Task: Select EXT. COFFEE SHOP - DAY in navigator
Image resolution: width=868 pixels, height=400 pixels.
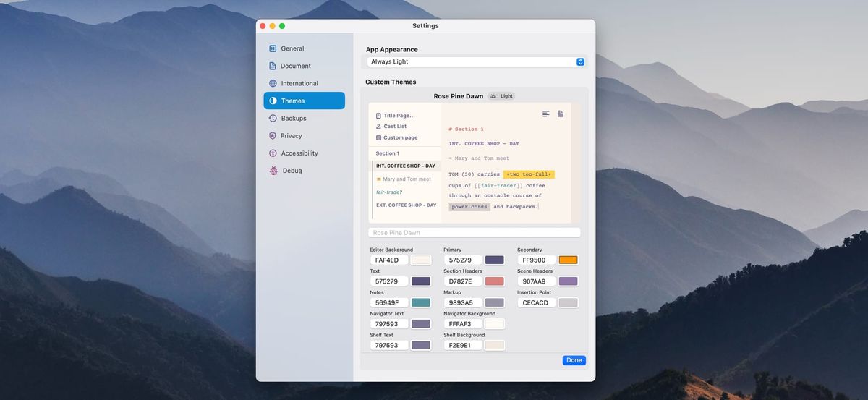Action: click(x=407, y=205)
